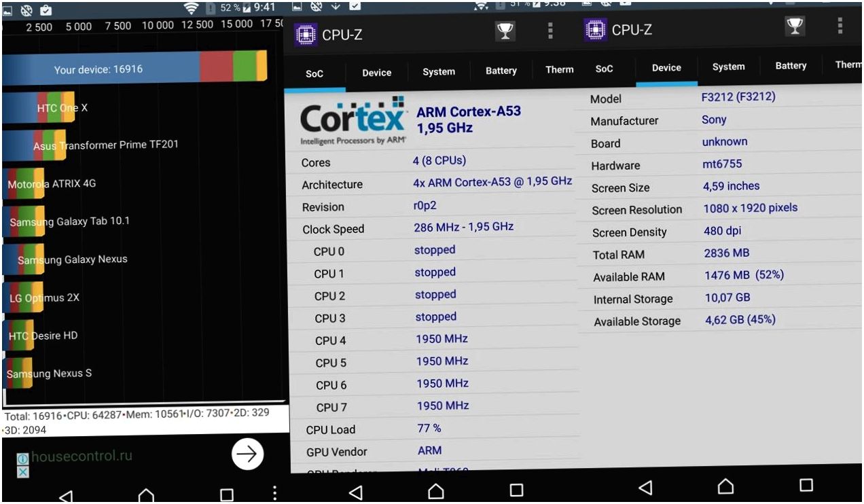Viewport: 864px width, 504px height.
Task: Open the three-dot overflow menu in the right CPU-Z
Action: tap(840, 26)
